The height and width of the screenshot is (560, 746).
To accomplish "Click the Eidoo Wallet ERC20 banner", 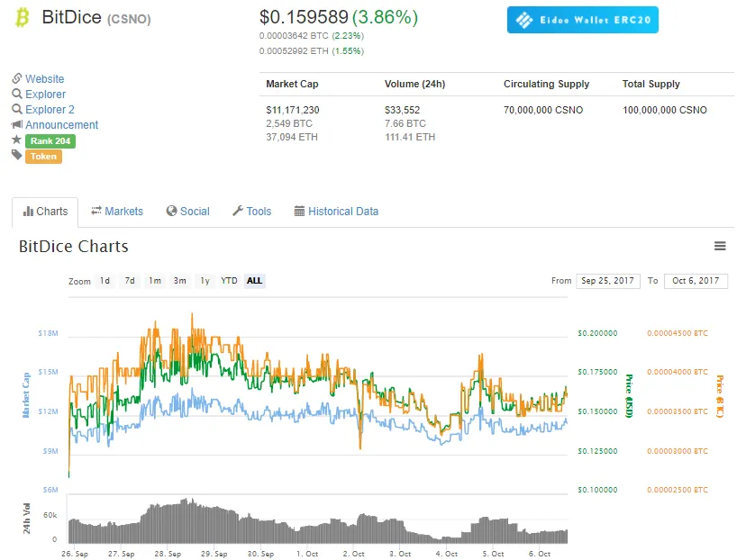I will (x=583, y=20).
